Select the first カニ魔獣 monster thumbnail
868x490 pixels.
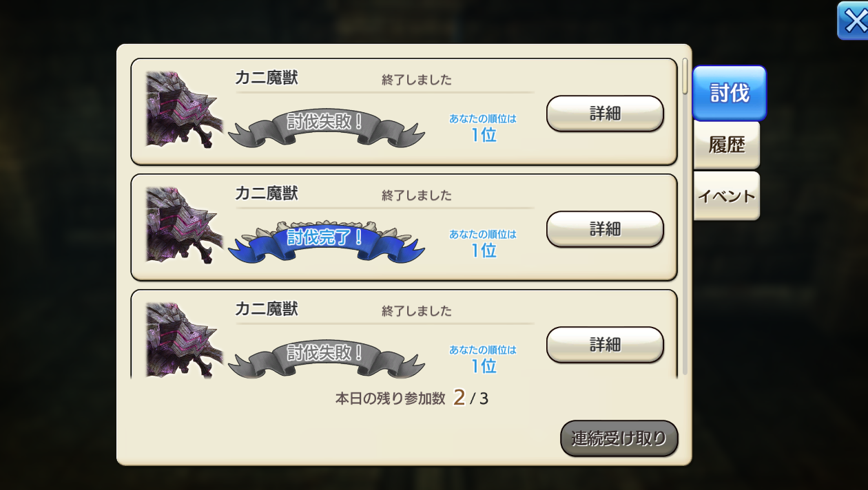184,109
